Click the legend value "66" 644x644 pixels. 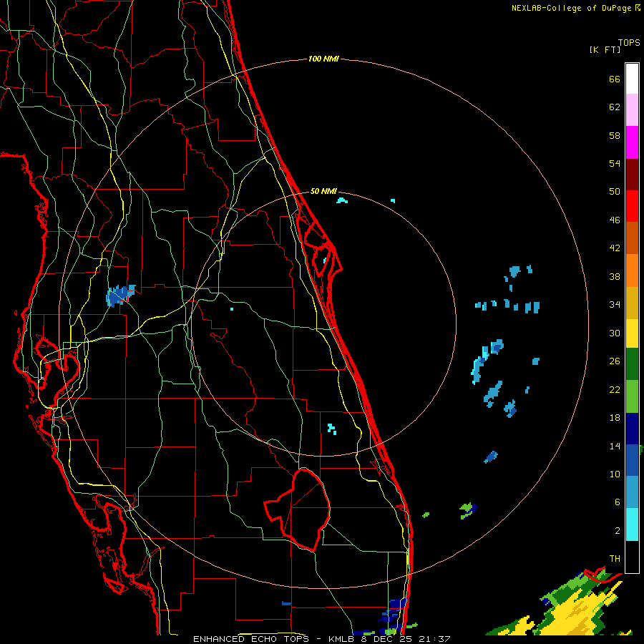click(615, 79)
